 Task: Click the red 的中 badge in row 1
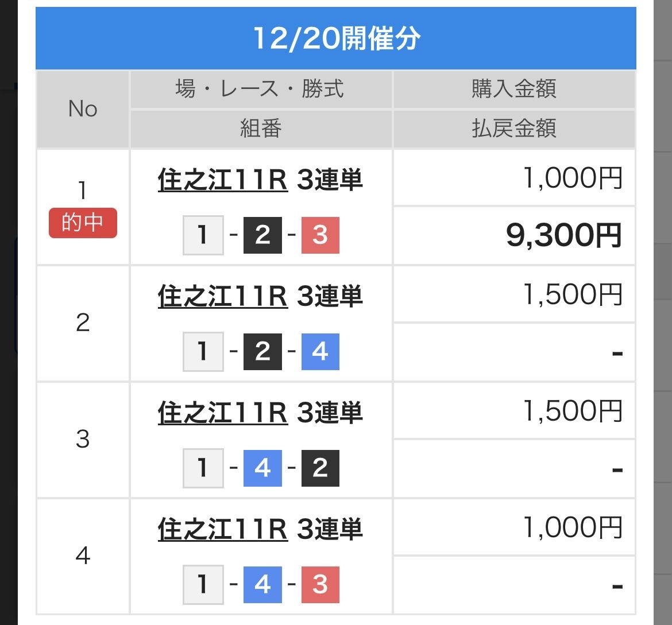click(83, 223)
